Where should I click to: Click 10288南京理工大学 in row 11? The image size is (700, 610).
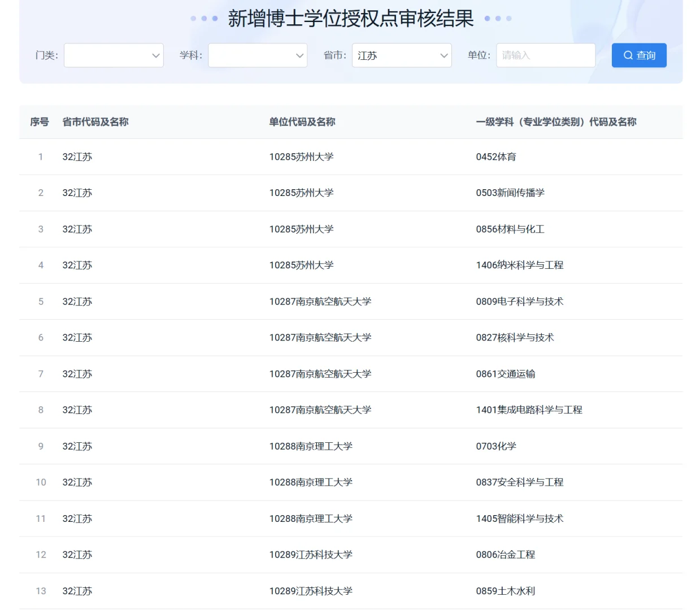click(x=311, y=518)
